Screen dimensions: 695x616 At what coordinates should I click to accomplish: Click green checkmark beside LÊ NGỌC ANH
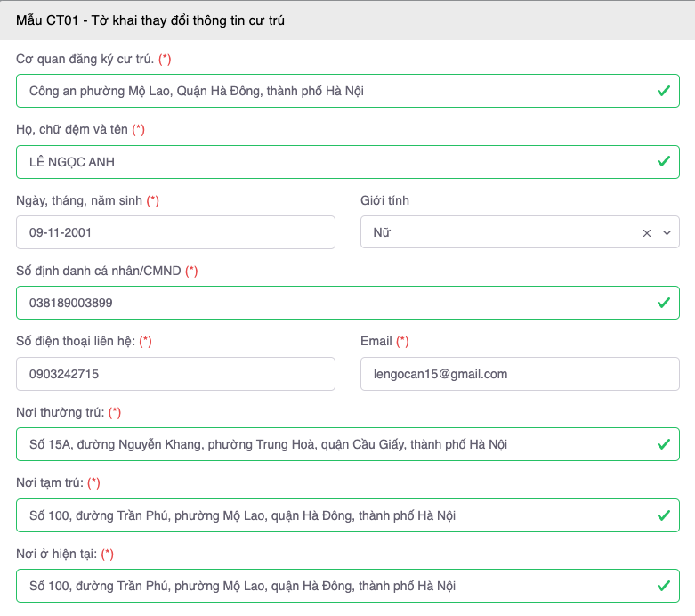663,162
